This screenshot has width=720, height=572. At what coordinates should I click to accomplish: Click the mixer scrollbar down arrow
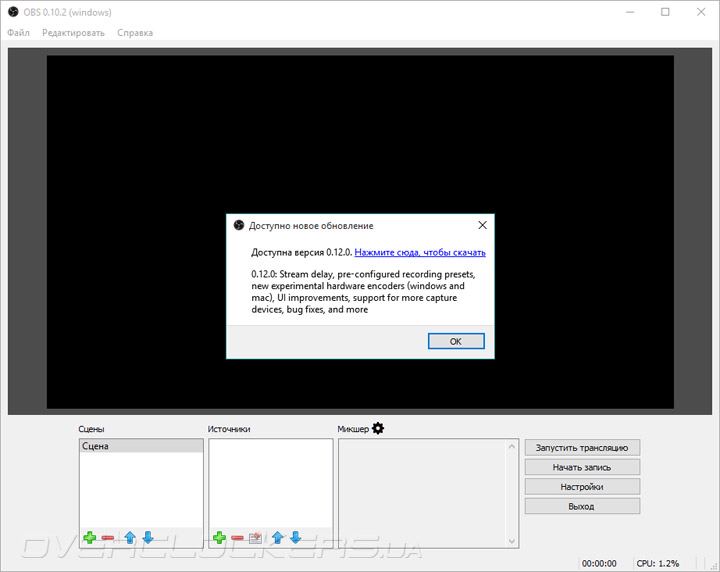point(512,541)
